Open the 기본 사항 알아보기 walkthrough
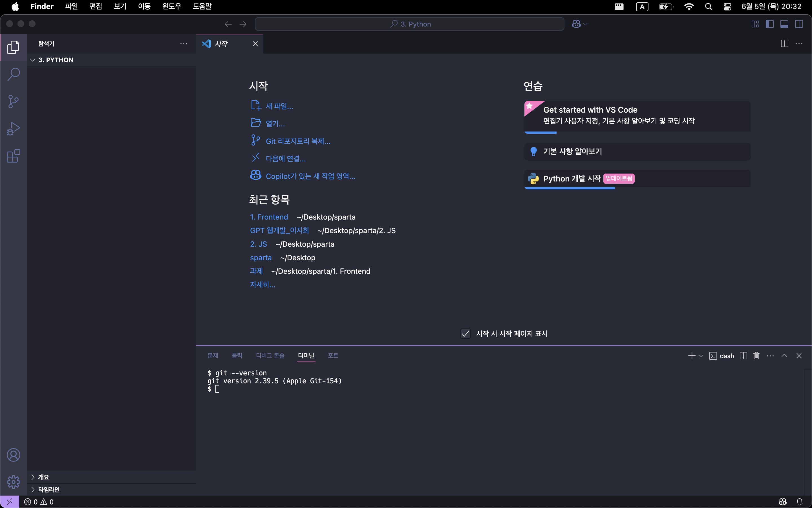 point(637,152)
